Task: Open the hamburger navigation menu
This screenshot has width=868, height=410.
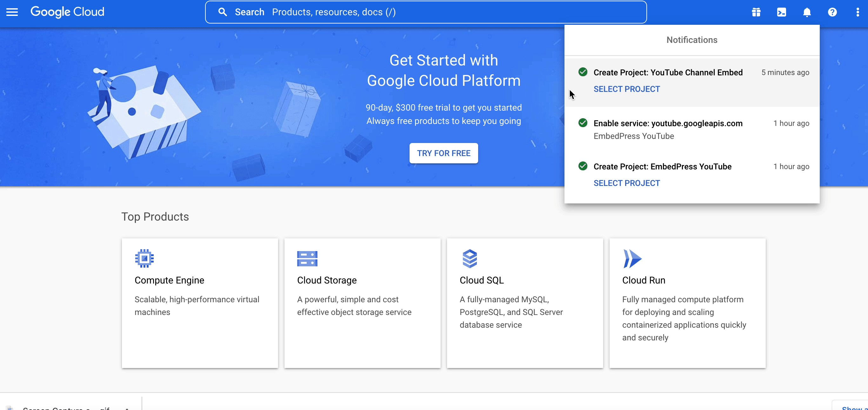Action: [x=12, y=12]
